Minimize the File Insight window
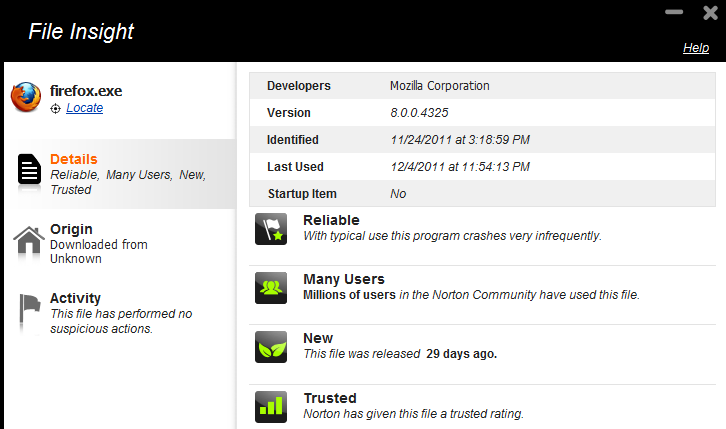726x429 pixels. [x=674, y=12]
